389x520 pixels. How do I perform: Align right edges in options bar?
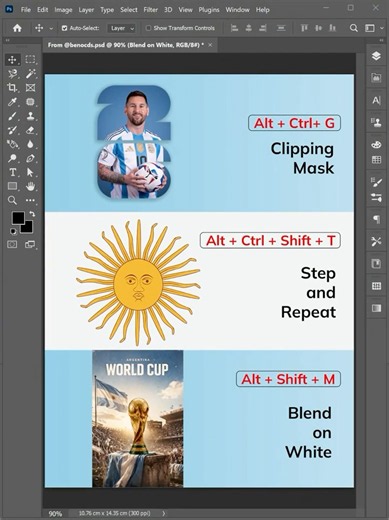pyautogui.click(x=263, y=28)
